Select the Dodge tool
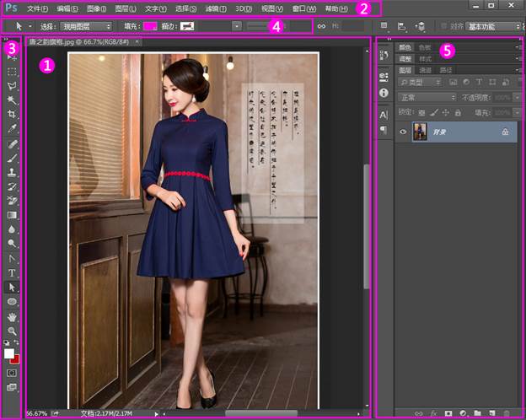The height and width of the screenshot is (420, 526). click(x=12, y=243)
